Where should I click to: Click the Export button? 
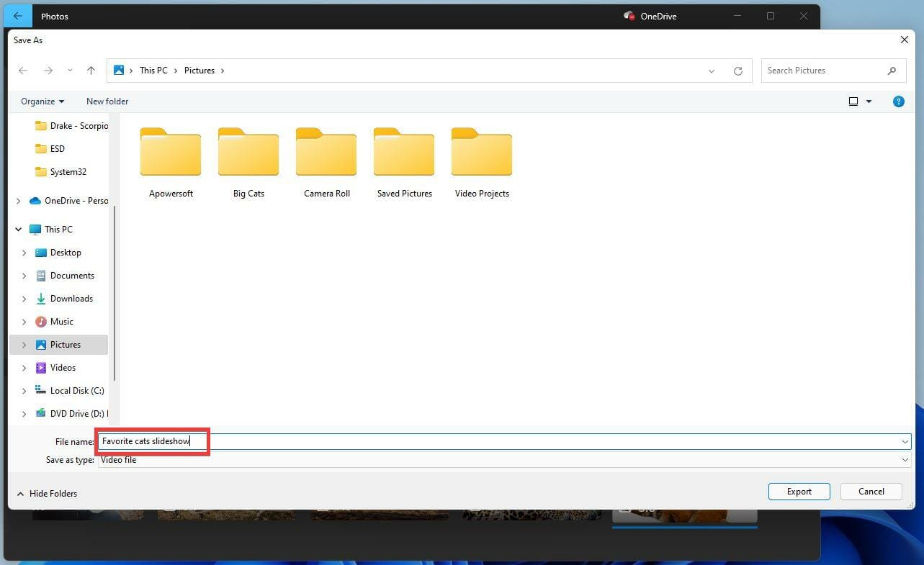tap(799, 491)
